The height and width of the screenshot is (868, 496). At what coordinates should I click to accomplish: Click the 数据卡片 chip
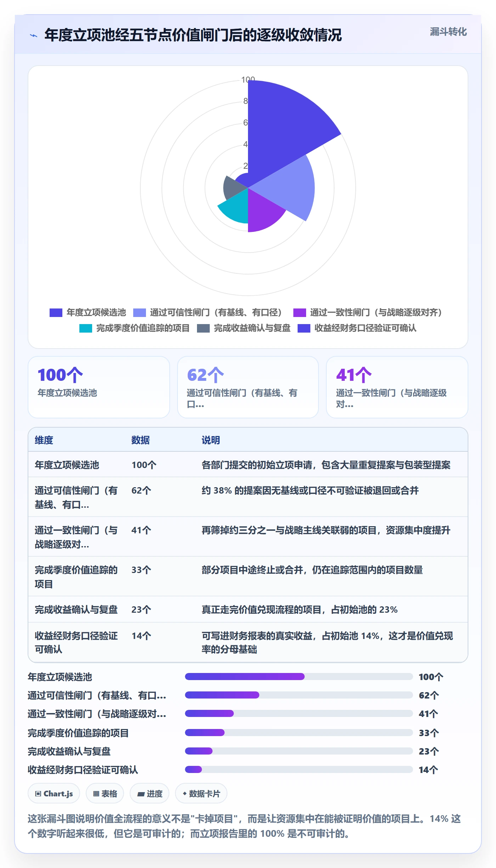[x=201, y=794]
